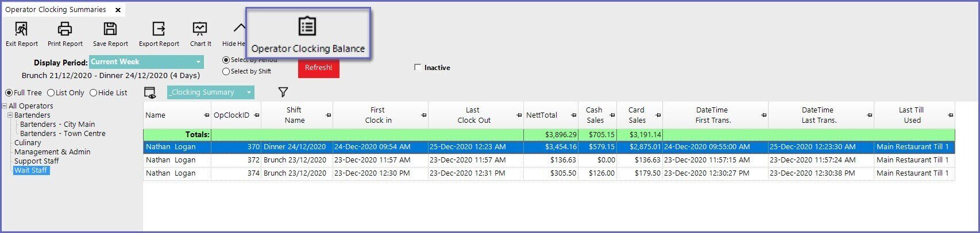Screen dimensions: 980x233
Task: Select the Hide List radio option
Action: pos(93,93)
